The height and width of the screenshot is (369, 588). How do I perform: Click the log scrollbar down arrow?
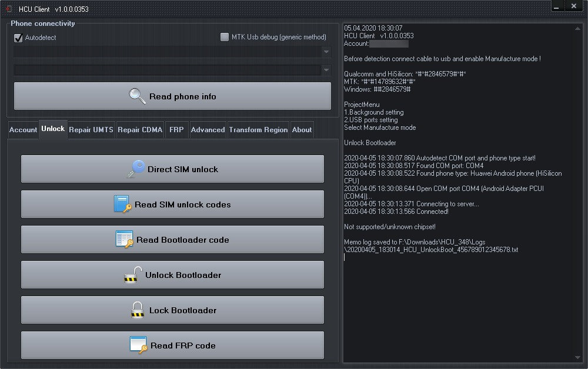pyautogui.click(x=577, y=357)
